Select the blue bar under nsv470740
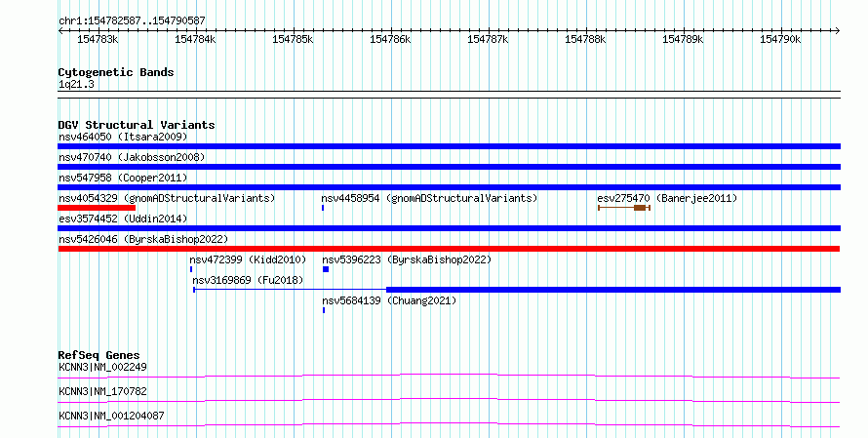This screenshot has height=438, width=868. (x=449, y=167)
